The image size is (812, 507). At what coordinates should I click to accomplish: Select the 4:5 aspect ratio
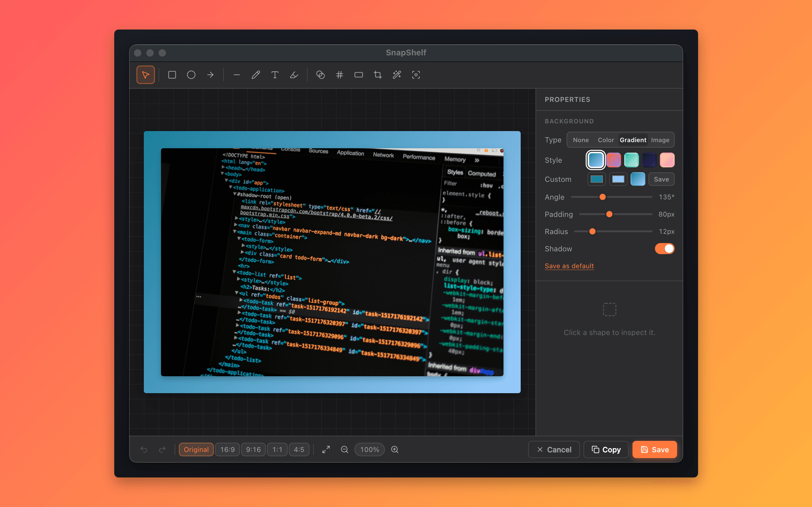[299, 449]
